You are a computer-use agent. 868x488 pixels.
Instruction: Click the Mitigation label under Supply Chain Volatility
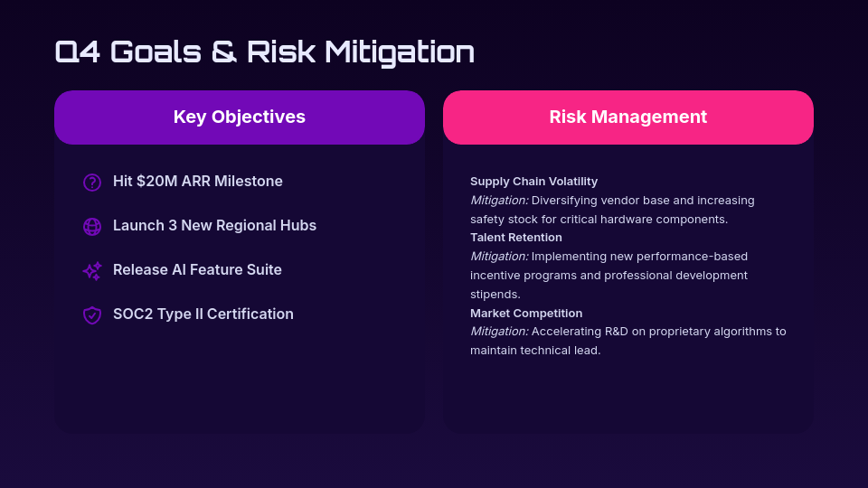point(499,201)
